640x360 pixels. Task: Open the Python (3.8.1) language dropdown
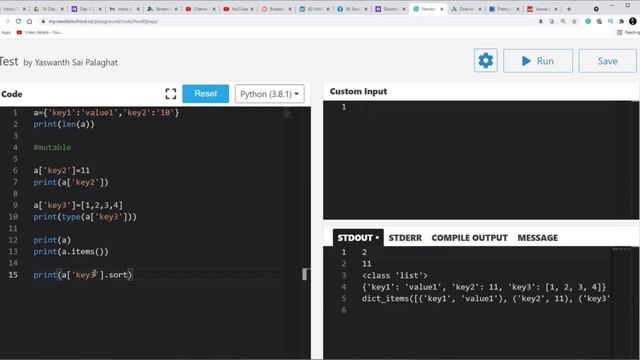pyautogui.click(x=269, y=94)
